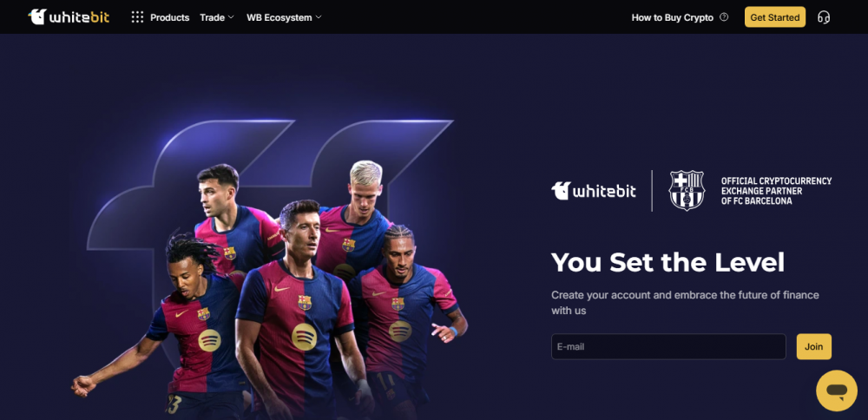Click the WhiteBIT logo in header

(69, 17)
